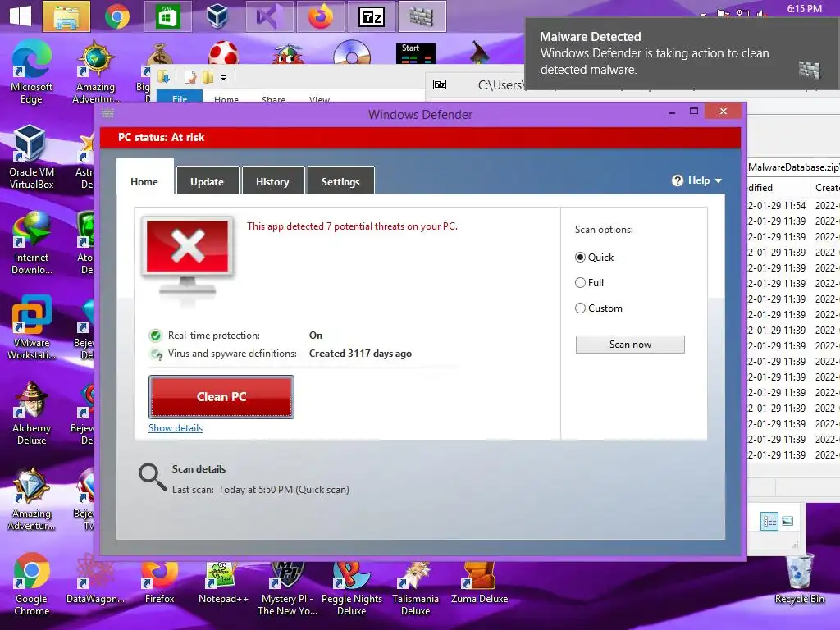
Task: Switch to the Update tab
Action: [x=207, y=181]
